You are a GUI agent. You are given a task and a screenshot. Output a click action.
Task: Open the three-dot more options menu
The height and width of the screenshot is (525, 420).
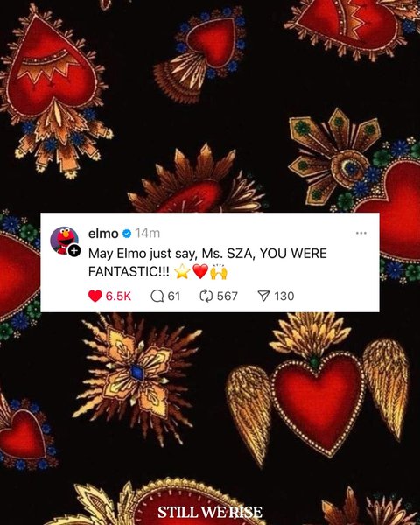[x=361, y=233]
